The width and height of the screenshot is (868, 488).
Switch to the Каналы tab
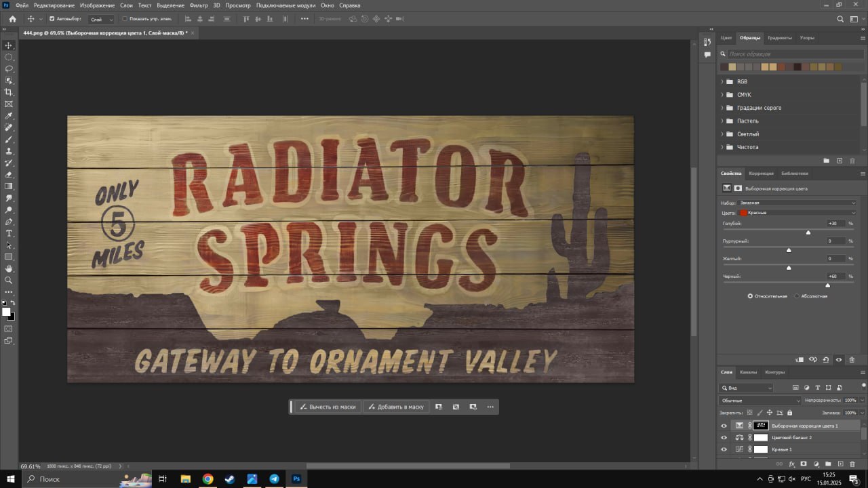pyautogui.click(x=749, y=372)
